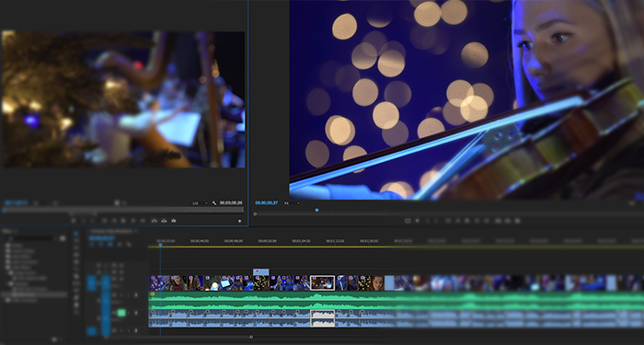Image resolution: width=644 pixels, height=345 pixels.
Task: Click the timeline zoom scroll handle at bottom
Action: tap(251, 337)
